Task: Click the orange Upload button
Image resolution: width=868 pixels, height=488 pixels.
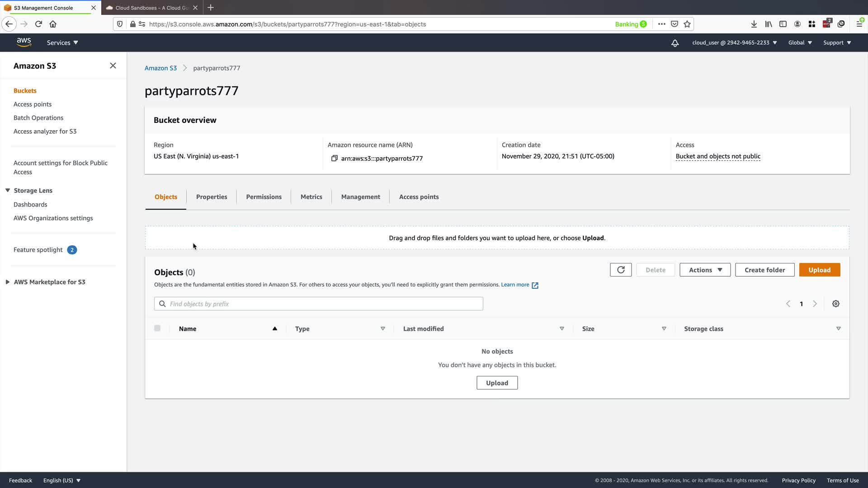Action: (x=819, y=270)
